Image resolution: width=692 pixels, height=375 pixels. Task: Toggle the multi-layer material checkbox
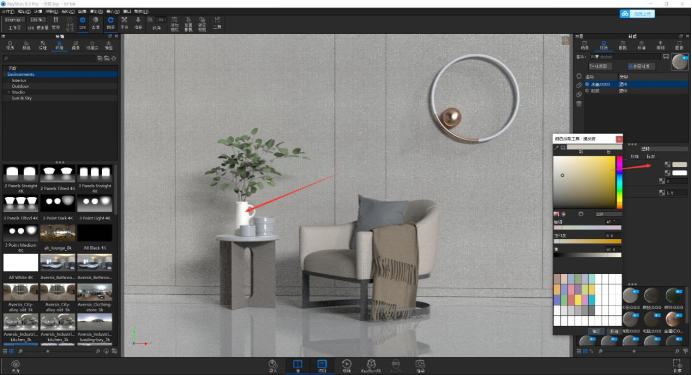(x=642, y=66)
